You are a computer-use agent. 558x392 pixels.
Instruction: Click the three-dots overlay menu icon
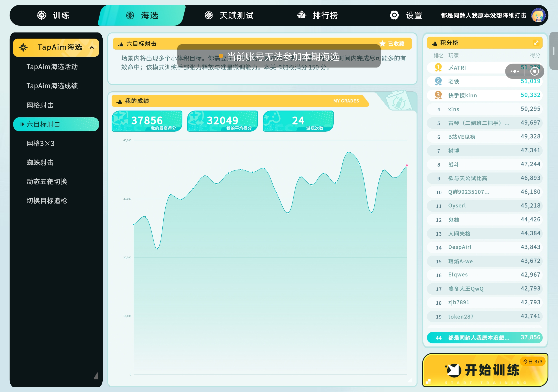(515, 71)
